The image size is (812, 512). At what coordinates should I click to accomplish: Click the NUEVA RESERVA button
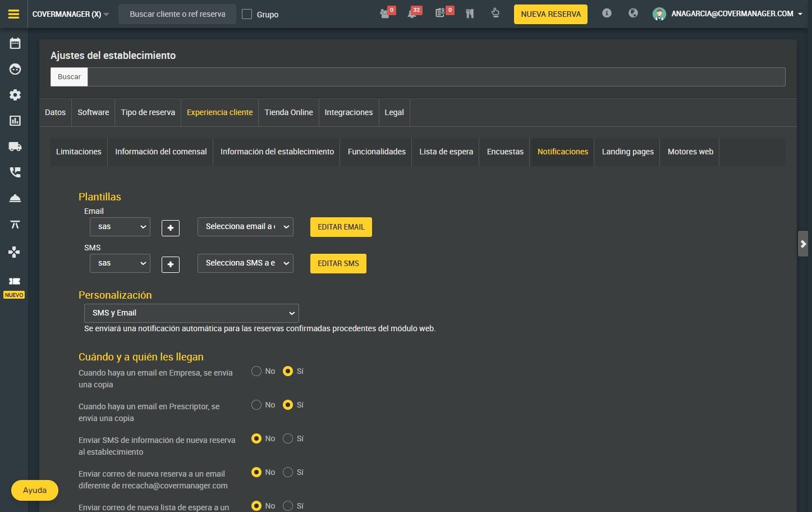click(x=551, y=14)
